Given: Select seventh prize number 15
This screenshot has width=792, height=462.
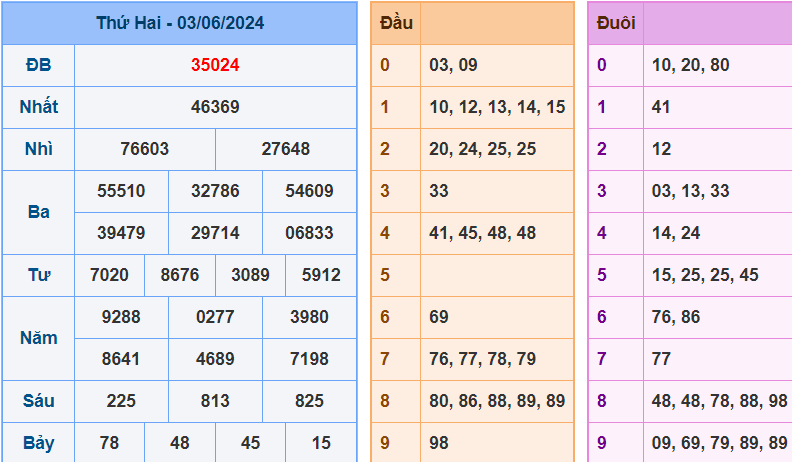Looking at the screenshot, I should coord(321,443).
